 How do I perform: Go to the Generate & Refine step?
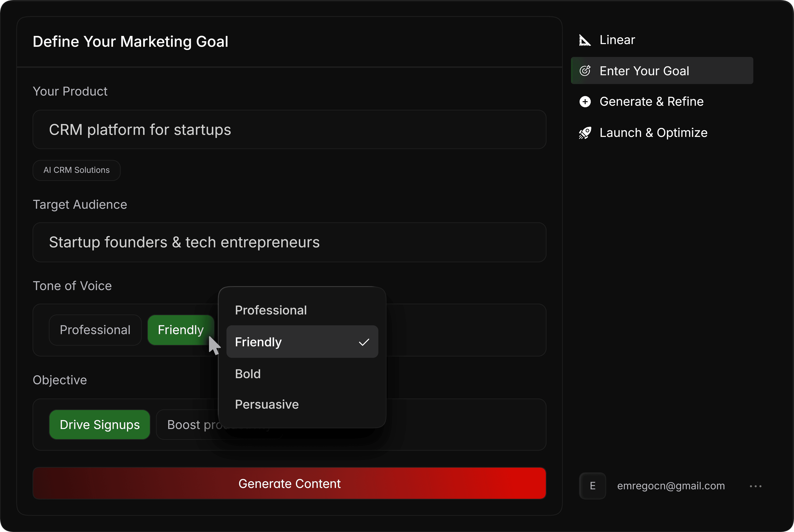[651, 101]
